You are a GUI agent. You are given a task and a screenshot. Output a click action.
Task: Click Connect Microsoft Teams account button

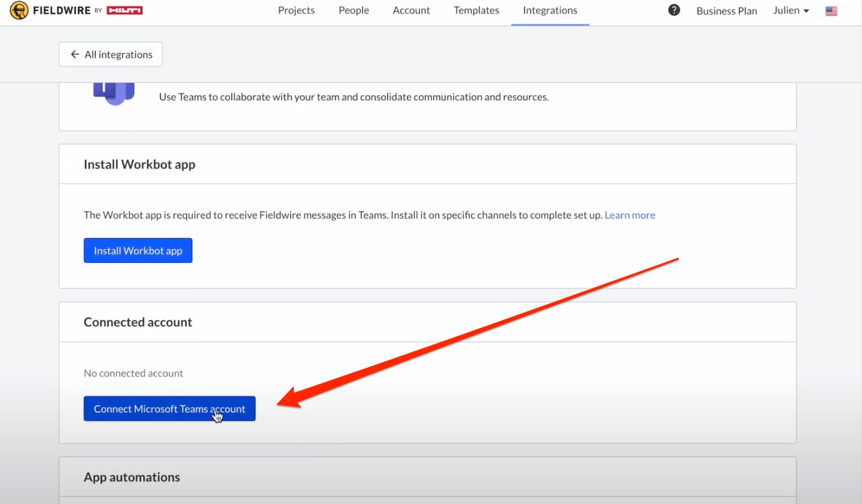tap(170, 409)
